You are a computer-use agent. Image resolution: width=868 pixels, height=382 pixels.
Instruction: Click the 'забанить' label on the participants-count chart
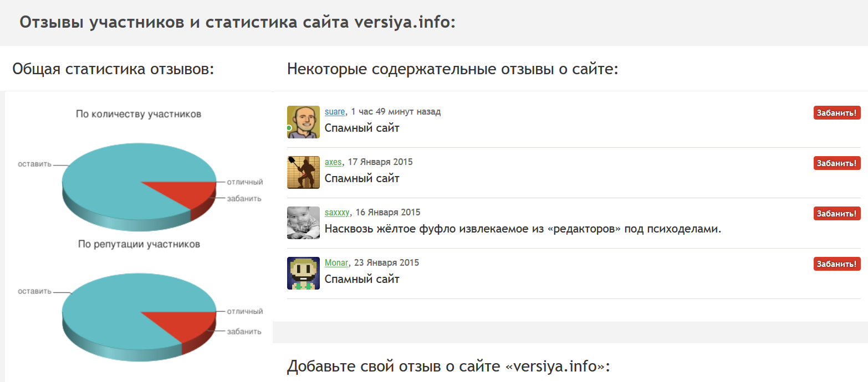pos(244,198)
